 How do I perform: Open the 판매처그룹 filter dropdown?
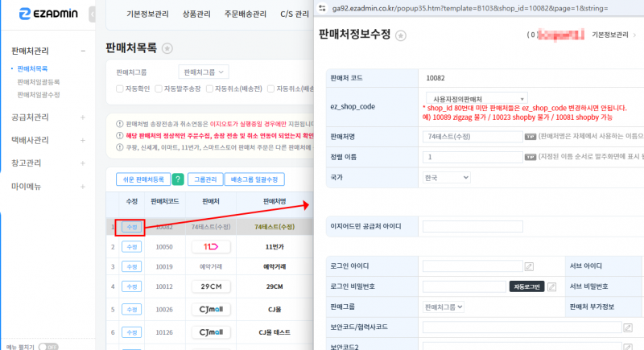[x=204, y=72]
